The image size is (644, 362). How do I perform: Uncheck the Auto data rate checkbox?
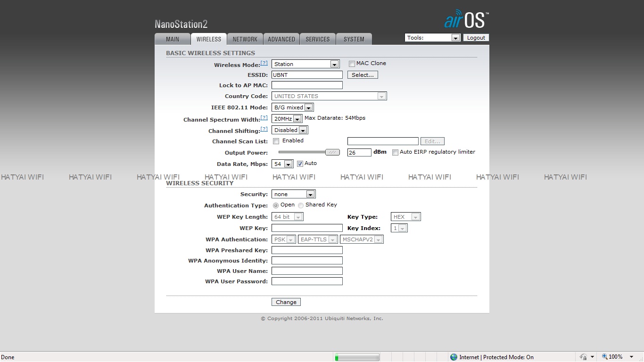[x=300, y=164]
